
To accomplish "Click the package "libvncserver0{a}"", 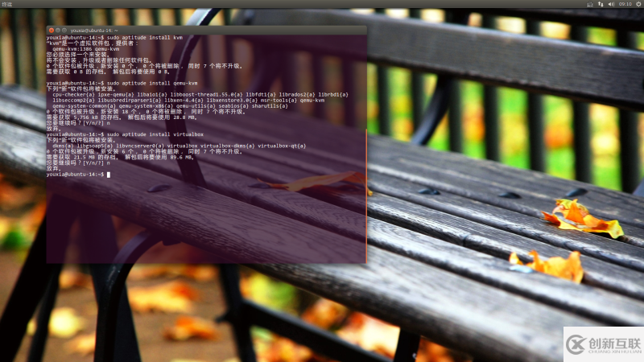I will click(140, 146).
